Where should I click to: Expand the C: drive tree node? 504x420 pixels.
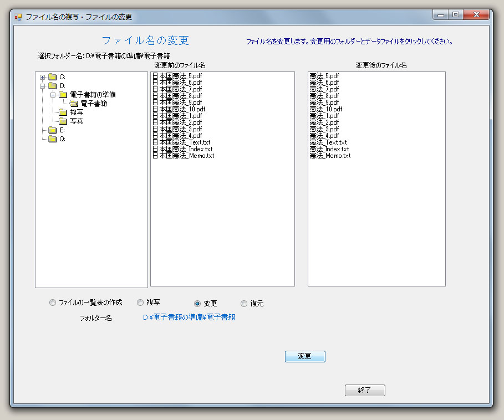click(42, 77)
